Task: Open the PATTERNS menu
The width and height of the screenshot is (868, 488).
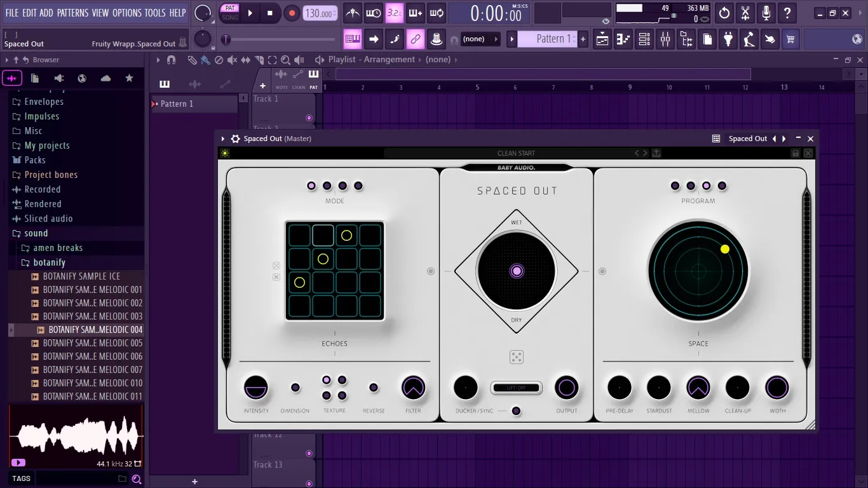Action: click(72, 13)
